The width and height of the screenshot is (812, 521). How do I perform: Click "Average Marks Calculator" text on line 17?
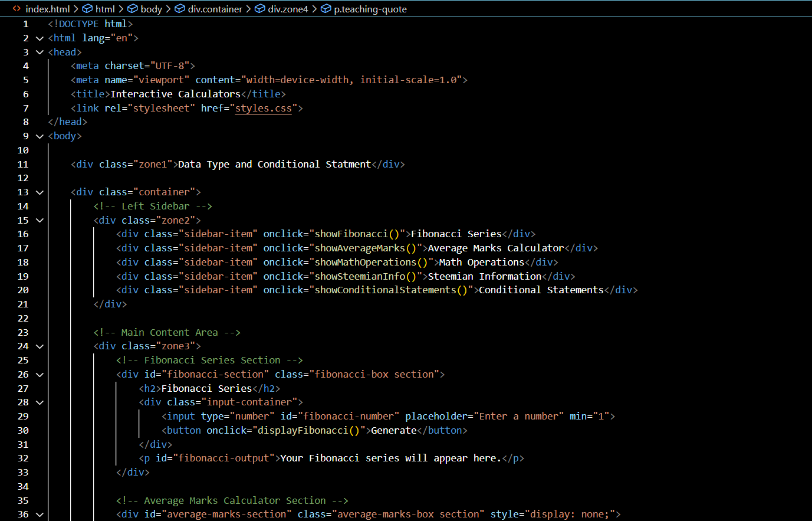pyautogui.click(x=496, y=248)
